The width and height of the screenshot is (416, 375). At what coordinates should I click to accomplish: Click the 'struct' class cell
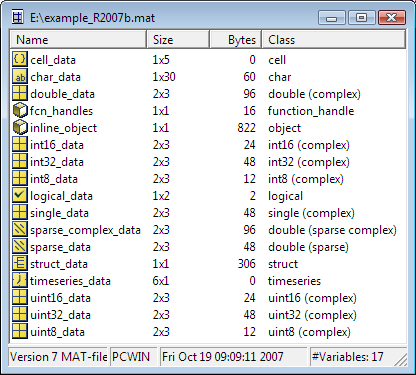click(x=283, y=264)
